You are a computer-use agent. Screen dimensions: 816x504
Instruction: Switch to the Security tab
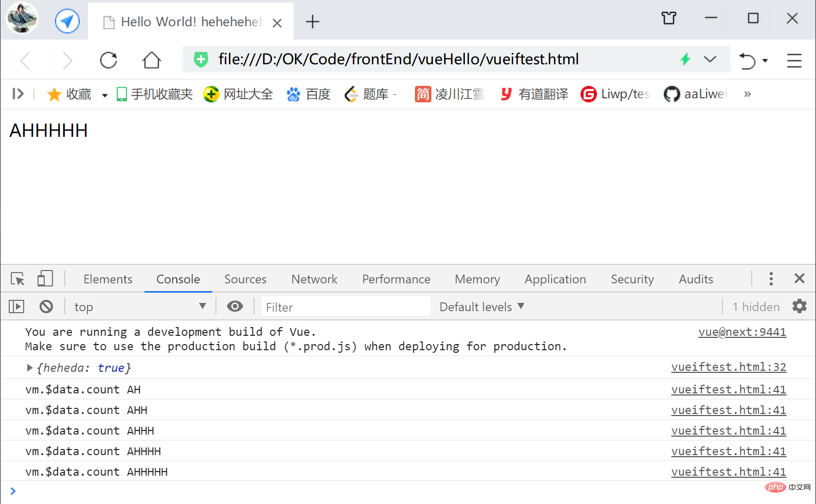pyautogui.click(x=632, y=279)
